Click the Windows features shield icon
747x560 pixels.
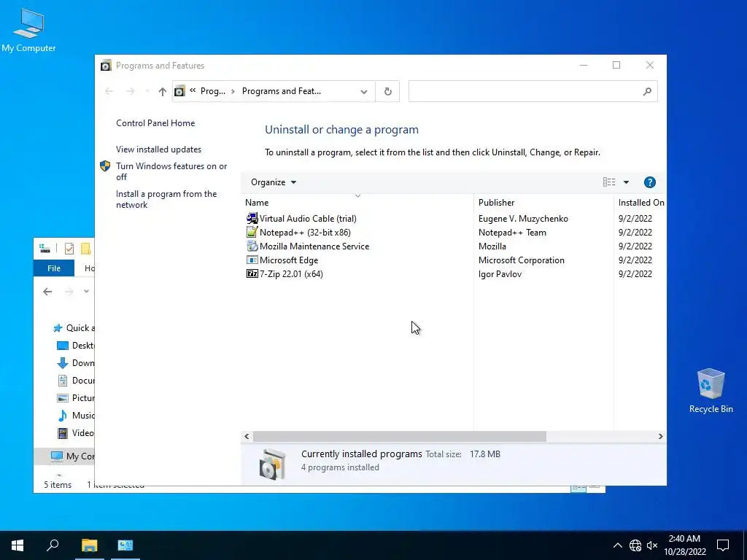pos(105,166)
